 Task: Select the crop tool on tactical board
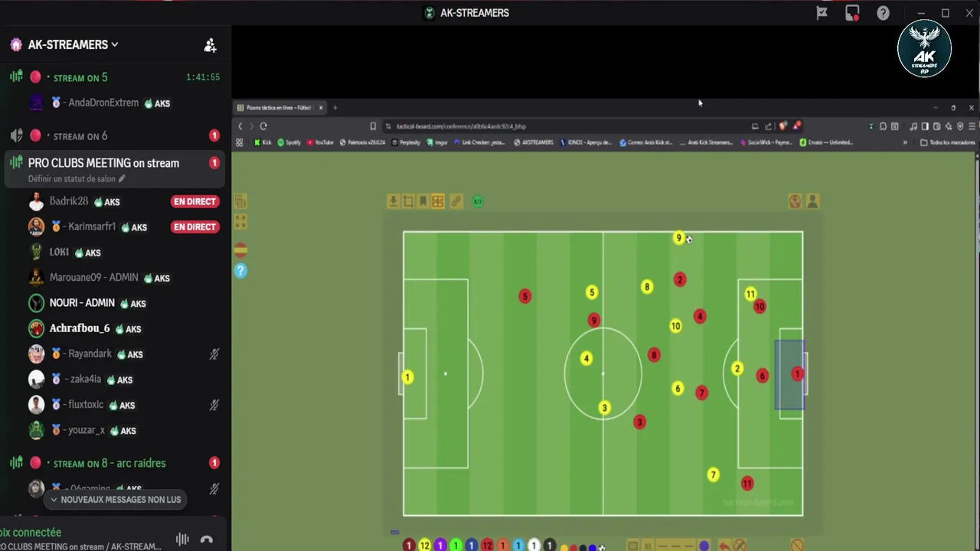[x=408, y=201]
